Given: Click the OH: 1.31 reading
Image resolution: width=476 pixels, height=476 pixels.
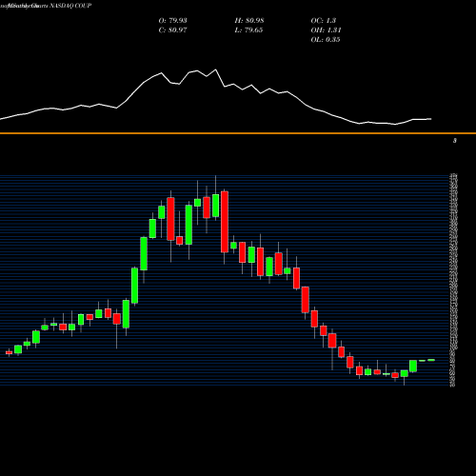Looking at the screenshot, I should pyautogui.click(x=326, y=30).
